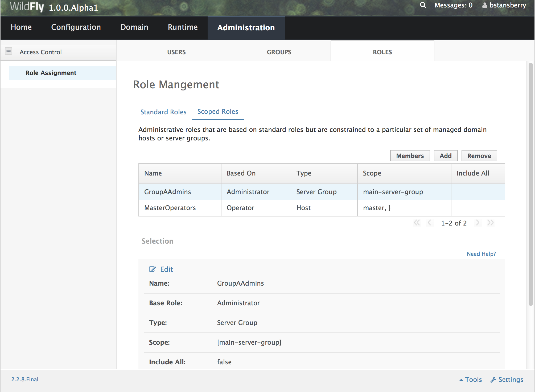Image resolution: width=535 pixels, height=392 pixels.
Task: Click the bstansberry user icon
Action: 485,5
